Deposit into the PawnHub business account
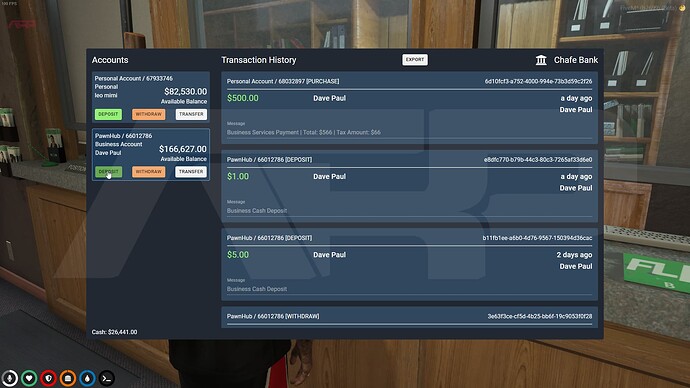Image resolution: width=690 pixels, height=388 pixels. click(x=108, y=172)
